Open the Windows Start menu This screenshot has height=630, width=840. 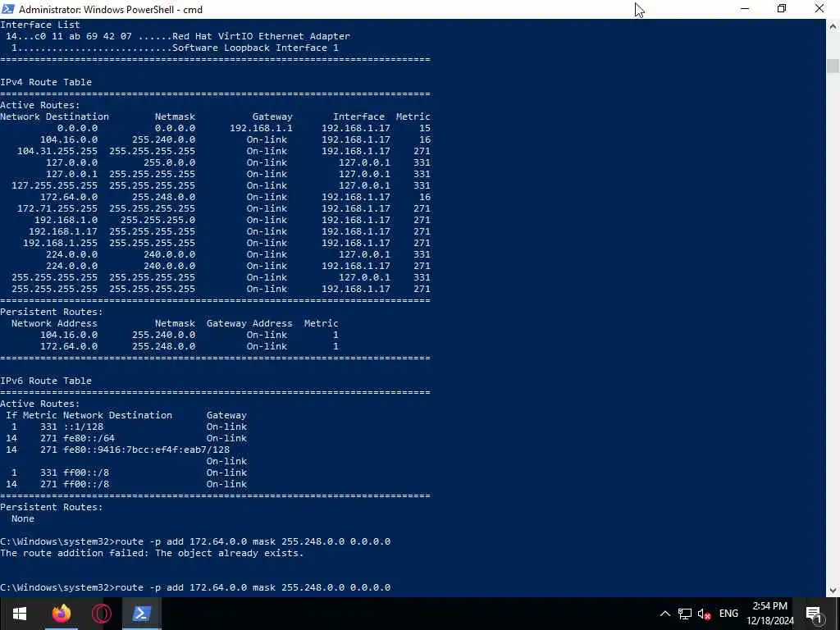tap(20, 614)
